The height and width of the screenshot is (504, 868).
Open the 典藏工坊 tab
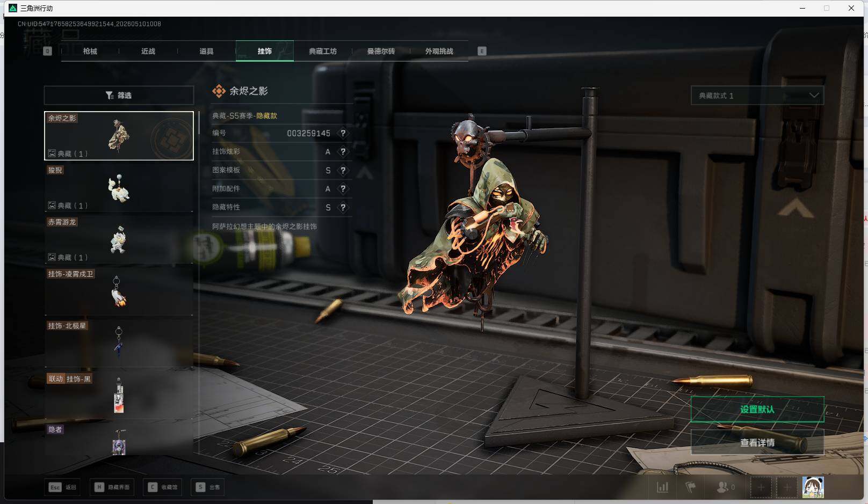pyautogui.click(x=323, y=51)
